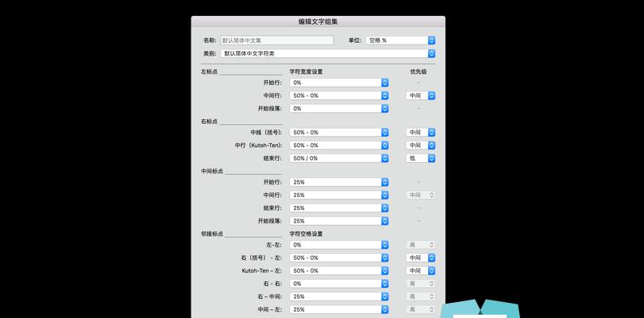This screenshot has width=644, height=318.
Task: Click the 单位: label
Action: coord(355,41)
